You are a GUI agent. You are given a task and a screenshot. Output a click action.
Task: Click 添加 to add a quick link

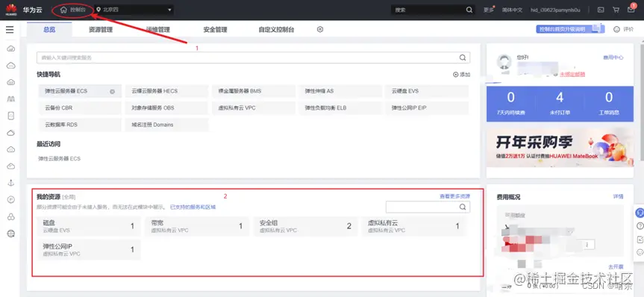[461, 75]
